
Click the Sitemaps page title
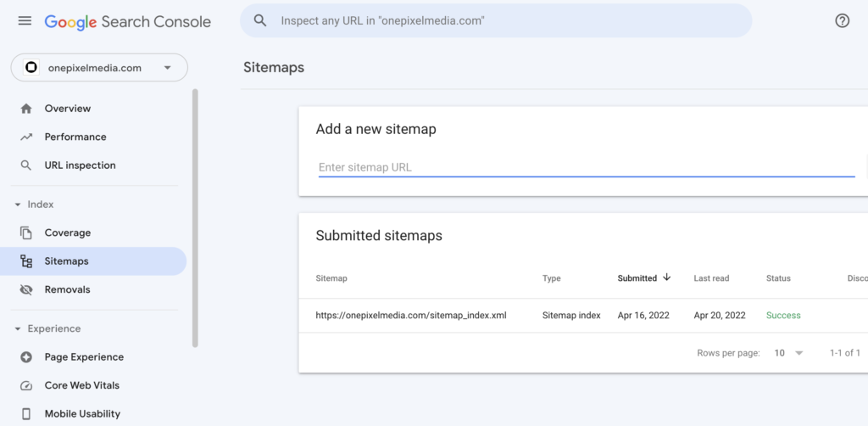click(274, 68)
